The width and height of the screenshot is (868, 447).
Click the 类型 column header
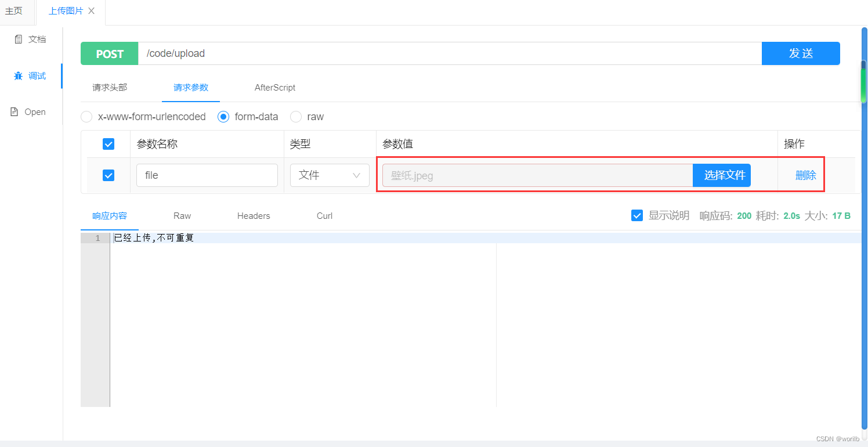click(300, 144)
